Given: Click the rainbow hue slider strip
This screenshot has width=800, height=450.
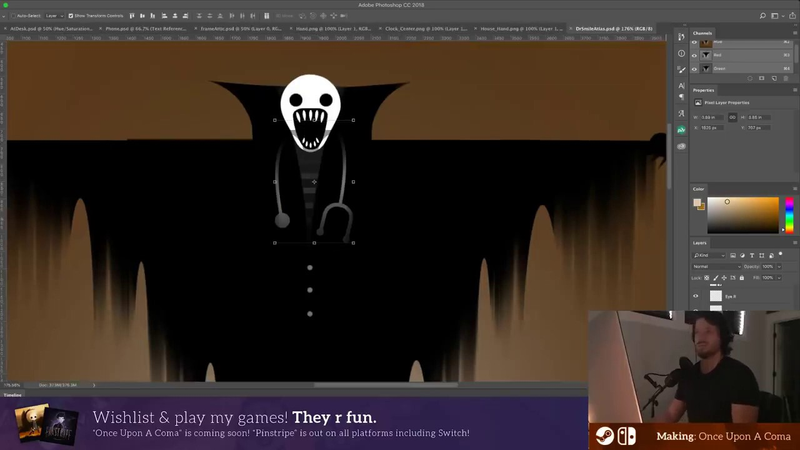Looking at the screenshot, I should pyautogui.click(x=789, y=215).
